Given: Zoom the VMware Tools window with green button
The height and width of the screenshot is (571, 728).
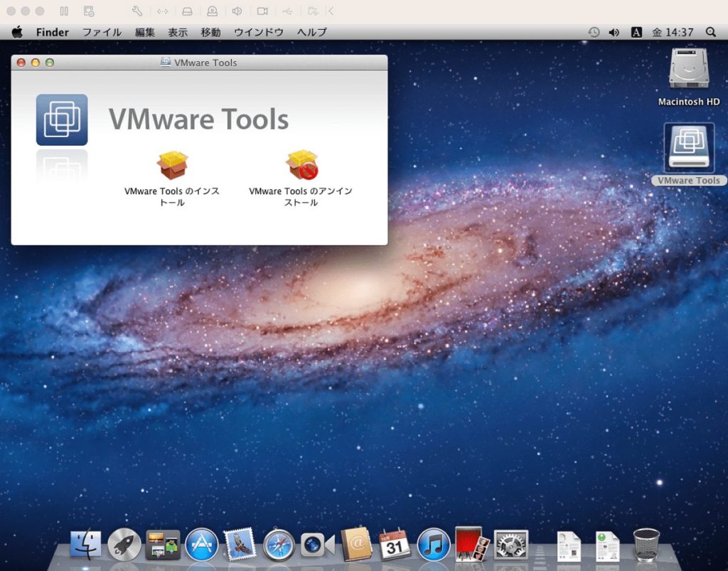Looking at the screenshot, I should pos(50,62).
